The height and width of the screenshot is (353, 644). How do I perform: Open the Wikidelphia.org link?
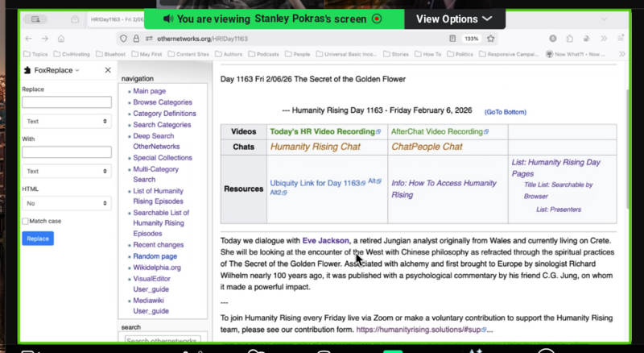pos(157,268)
